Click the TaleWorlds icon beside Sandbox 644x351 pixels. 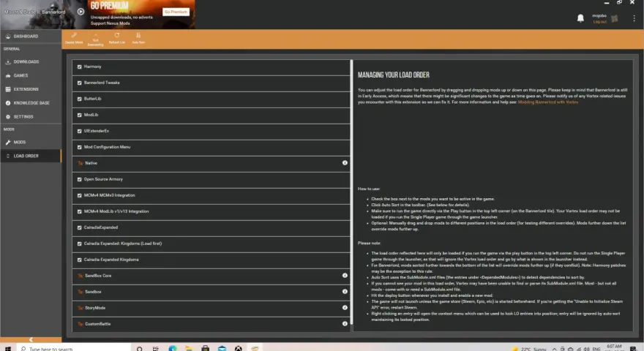pos(80,292)
